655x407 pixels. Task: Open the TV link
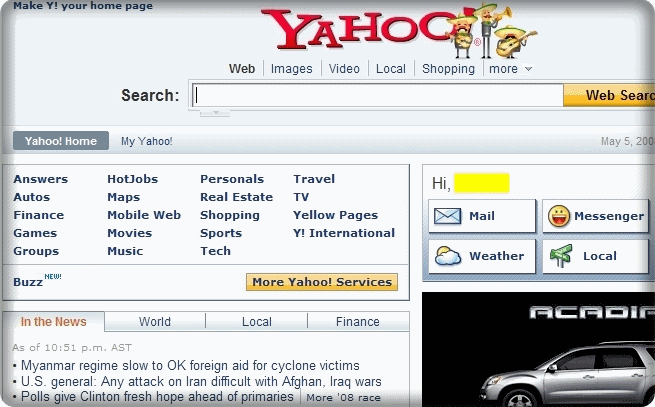(301, 197)
